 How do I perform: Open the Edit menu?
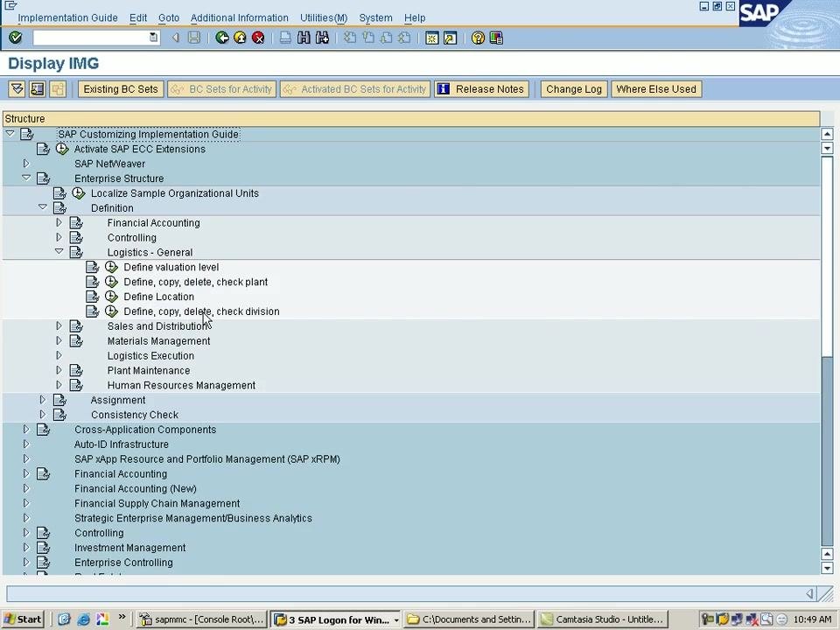[x=138, y=17]
